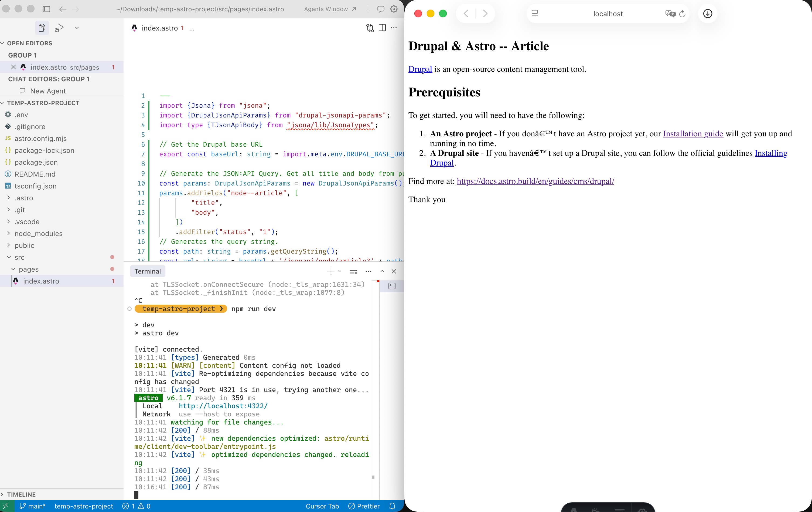The image size is (812, 512).
Task: Toggle the Prettier status bar item
Action: pyautogui.click(x=364, y=506)
